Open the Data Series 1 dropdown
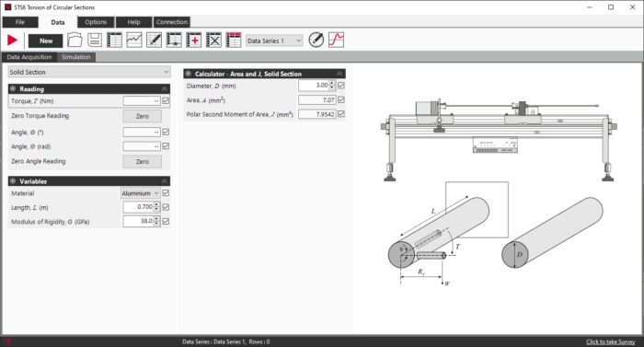Image resolution: width=644 pixels, height=347 pixels. tap(274, 40)
